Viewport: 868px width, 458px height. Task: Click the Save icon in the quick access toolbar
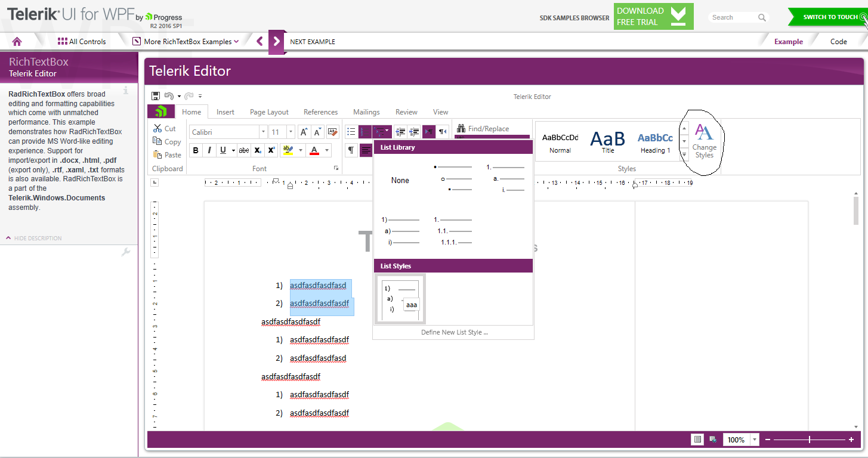tap(156, 96)
